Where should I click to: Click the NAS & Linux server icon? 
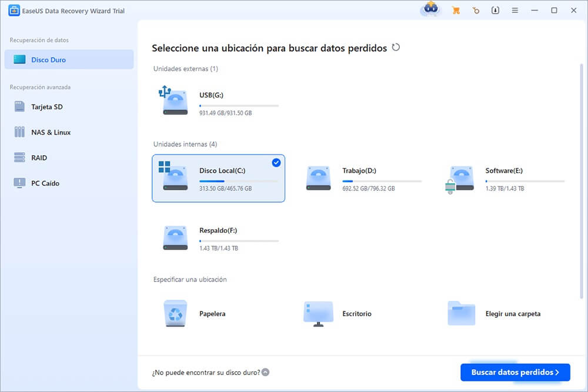[19, 132]
